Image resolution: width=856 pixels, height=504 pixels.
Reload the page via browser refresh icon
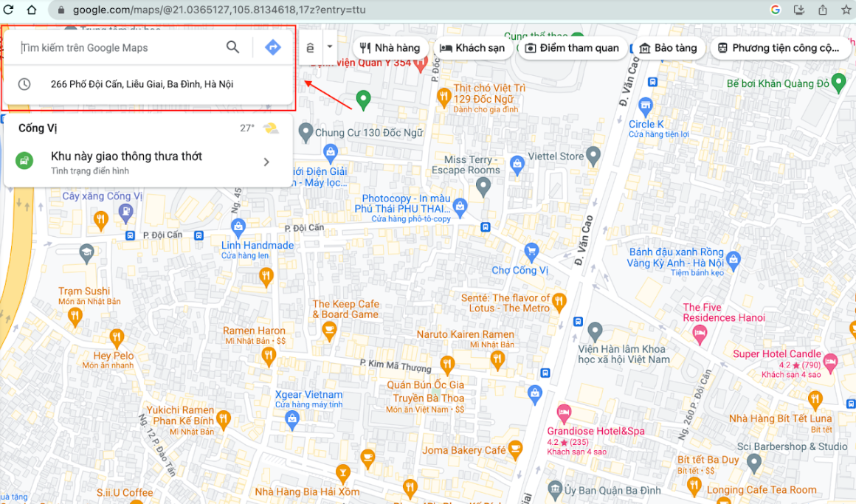9,10
